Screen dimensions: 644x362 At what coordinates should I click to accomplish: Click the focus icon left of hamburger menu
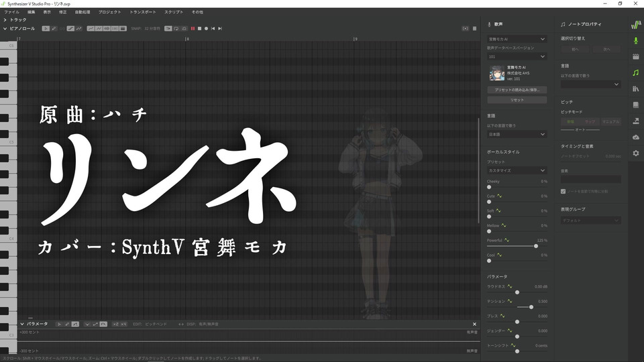tap(466, 29)
